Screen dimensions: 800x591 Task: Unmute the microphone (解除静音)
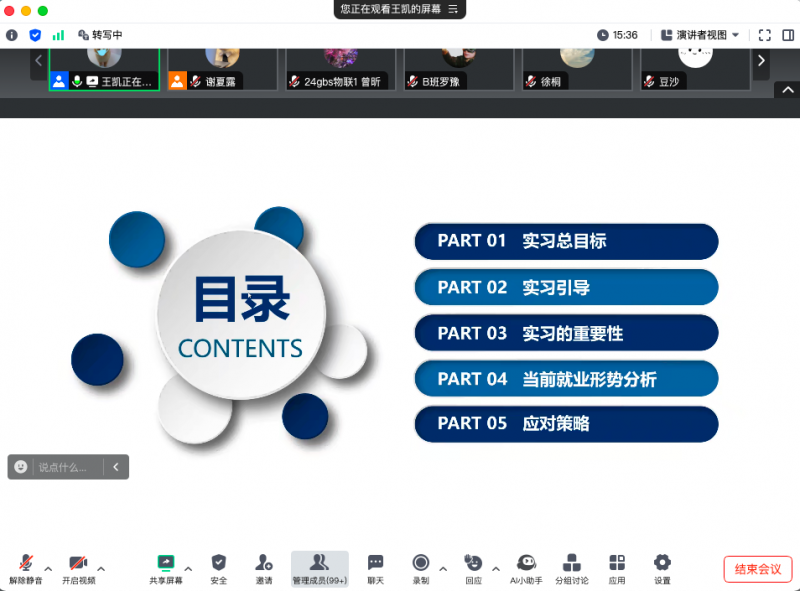[x=26, y=566]
